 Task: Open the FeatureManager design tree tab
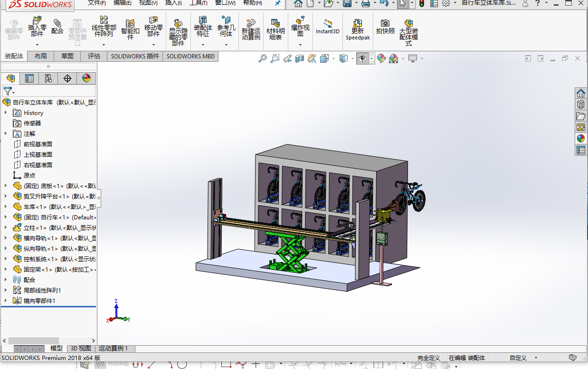tap(10, 78)
